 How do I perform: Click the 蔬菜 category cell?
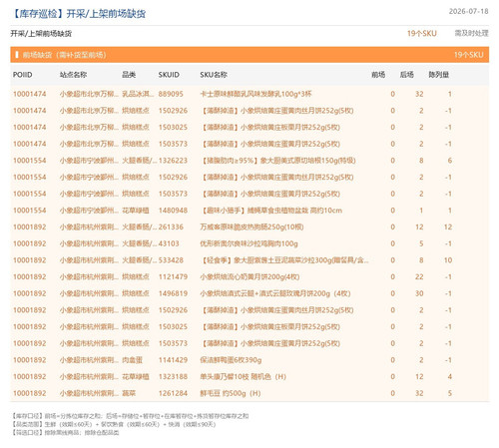click(x=129, y=393)
